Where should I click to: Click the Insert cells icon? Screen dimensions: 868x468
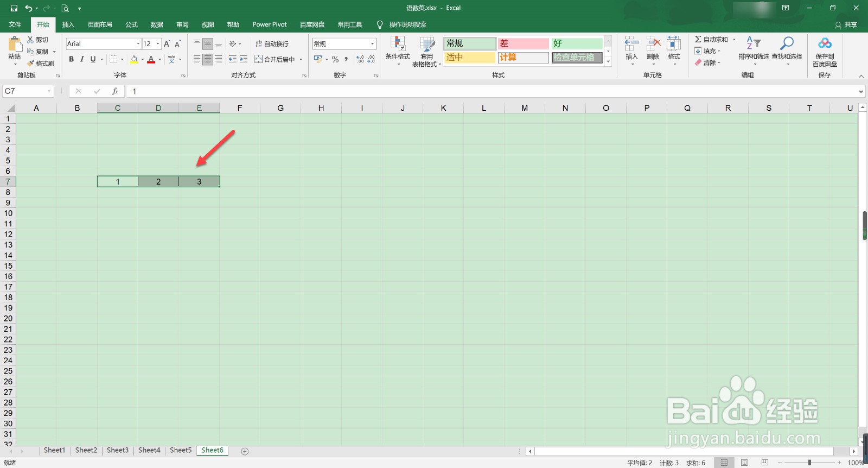coord(631,44)
